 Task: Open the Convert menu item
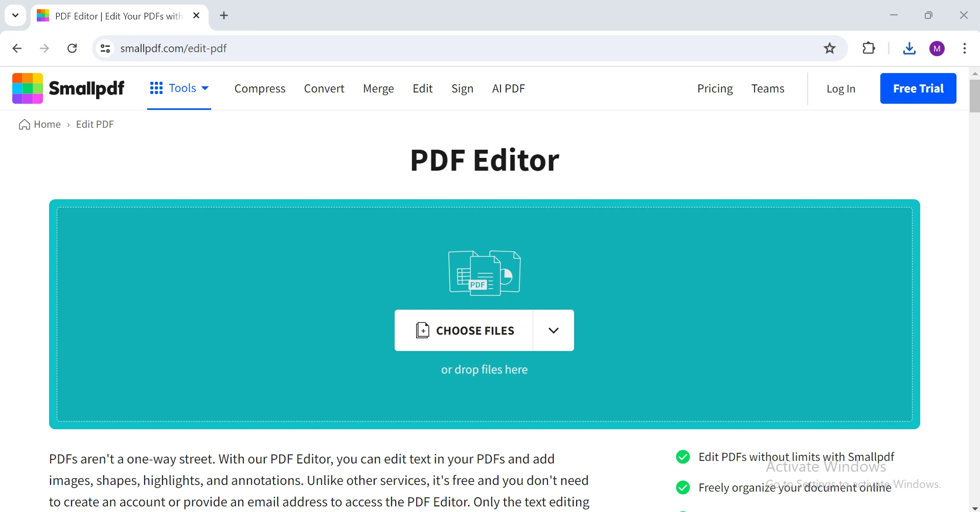tap(324, 88)
